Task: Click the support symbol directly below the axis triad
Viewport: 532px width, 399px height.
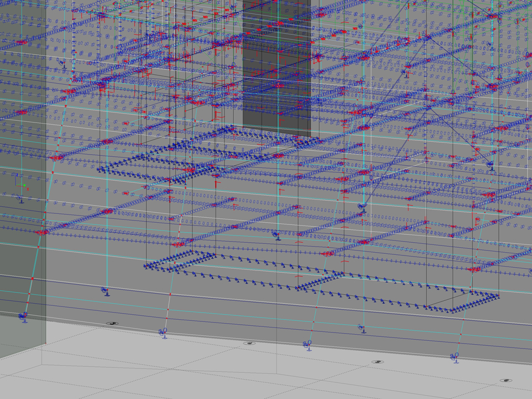Action: click(21, 198)
